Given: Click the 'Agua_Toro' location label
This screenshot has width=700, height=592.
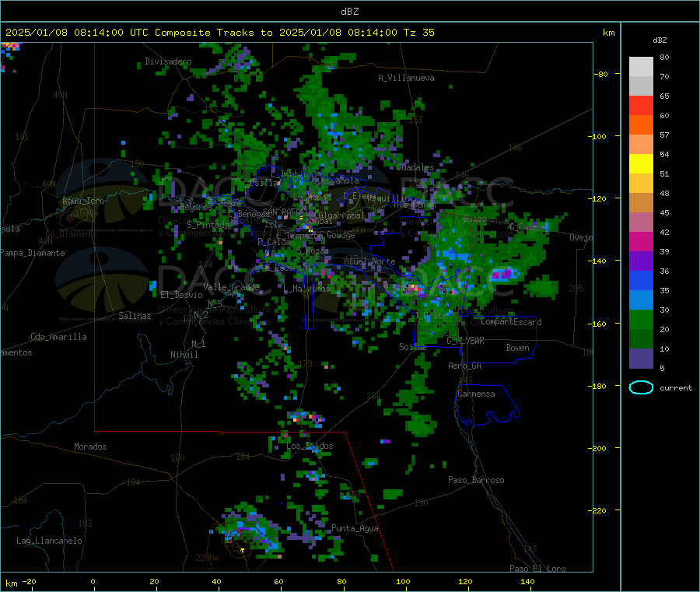Looking at the screenshot, I should pos(83,201).
